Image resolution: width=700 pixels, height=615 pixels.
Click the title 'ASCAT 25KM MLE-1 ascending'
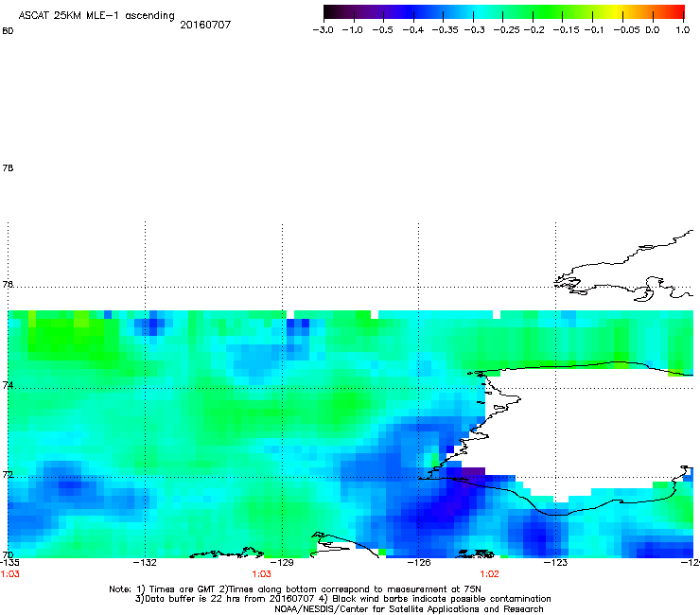[x=96, y=15]
